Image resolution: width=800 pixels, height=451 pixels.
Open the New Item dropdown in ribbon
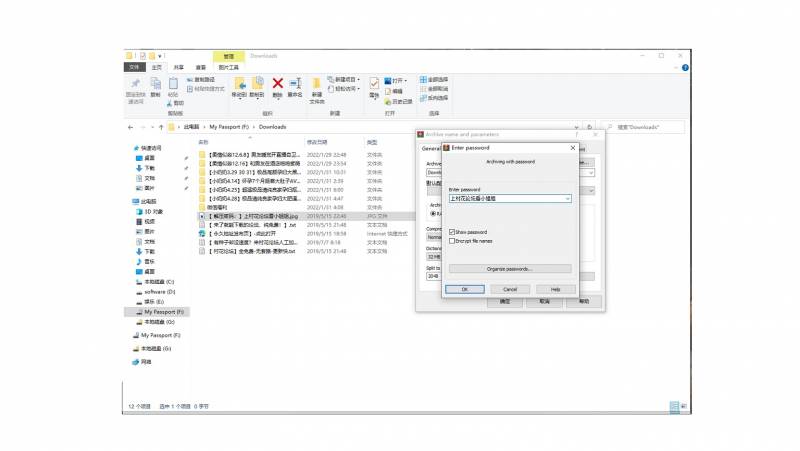[345, 79]
